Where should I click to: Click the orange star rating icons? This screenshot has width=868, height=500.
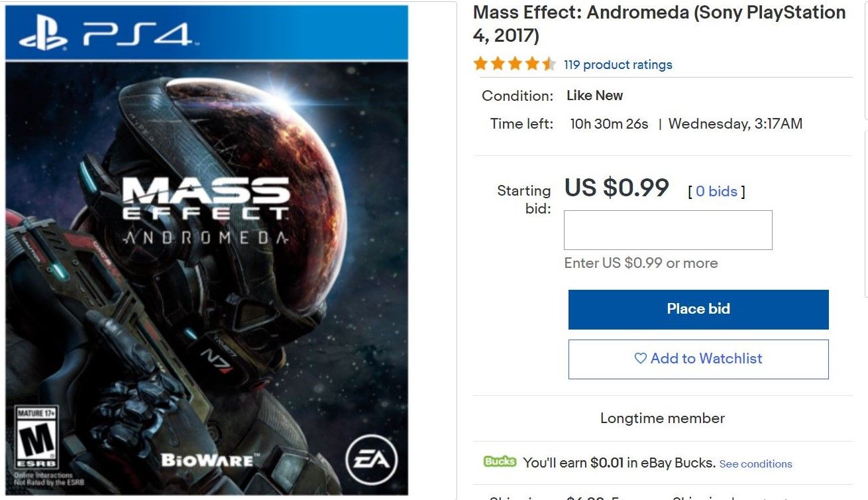514,64
